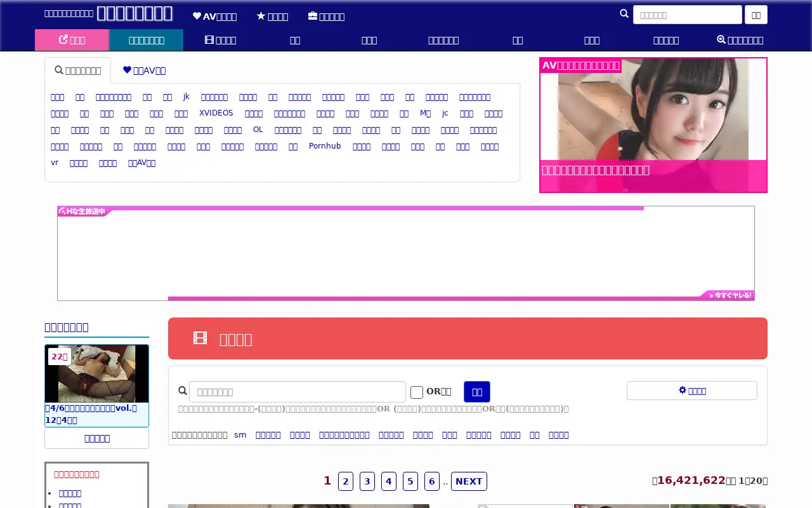Open the film-icon item in the navigation bar
The width and height of the screenshot is (812, 508).
coord(220,40)
